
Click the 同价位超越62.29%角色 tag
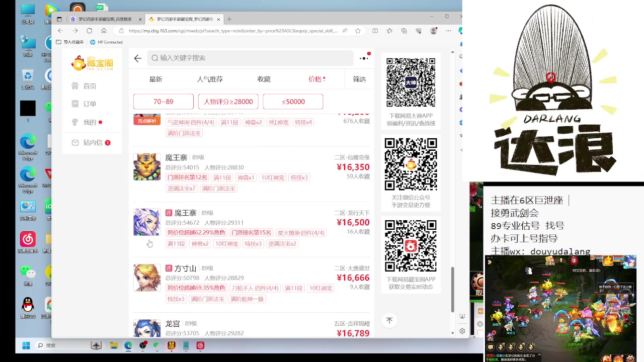click(x=196, y=233)
